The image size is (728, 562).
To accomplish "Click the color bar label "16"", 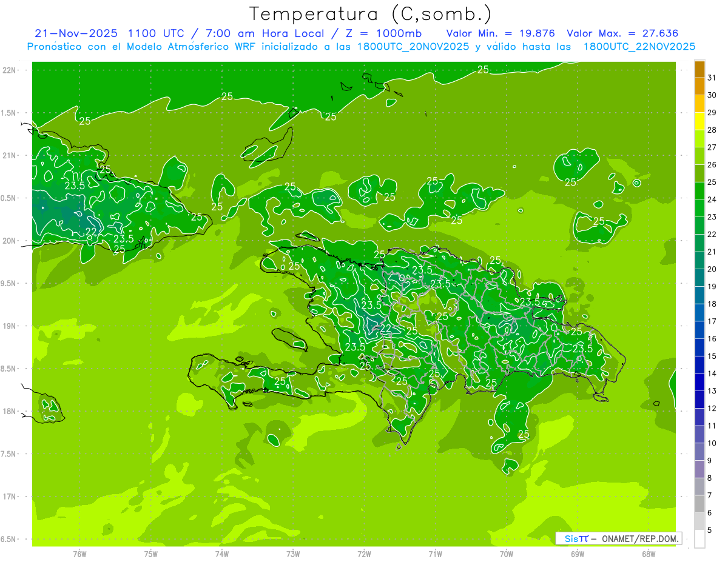I will coord(712,339).
